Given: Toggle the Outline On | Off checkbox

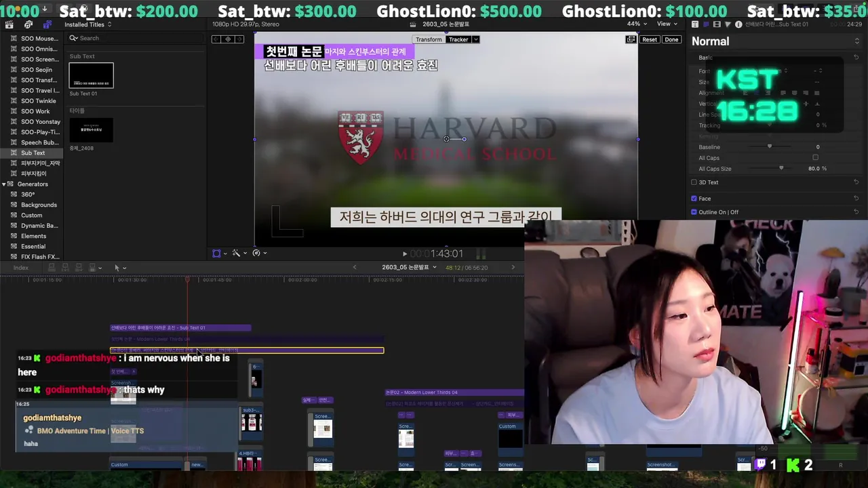Looking at the screenshot, I should [x=694, y=212].
